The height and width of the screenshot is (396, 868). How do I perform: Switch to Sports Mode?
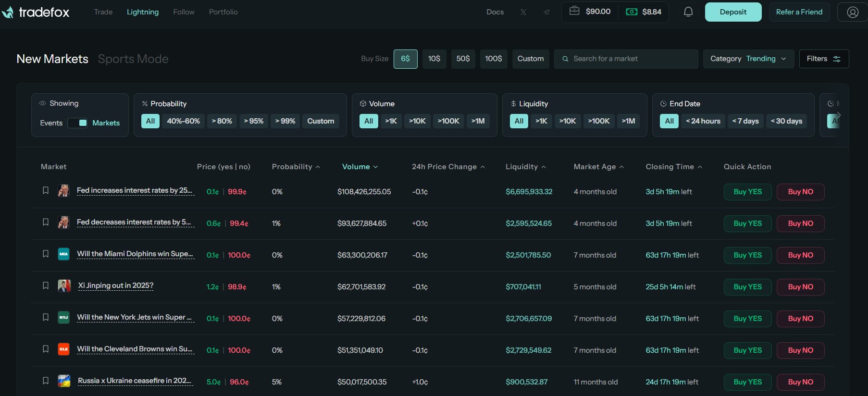133,59
